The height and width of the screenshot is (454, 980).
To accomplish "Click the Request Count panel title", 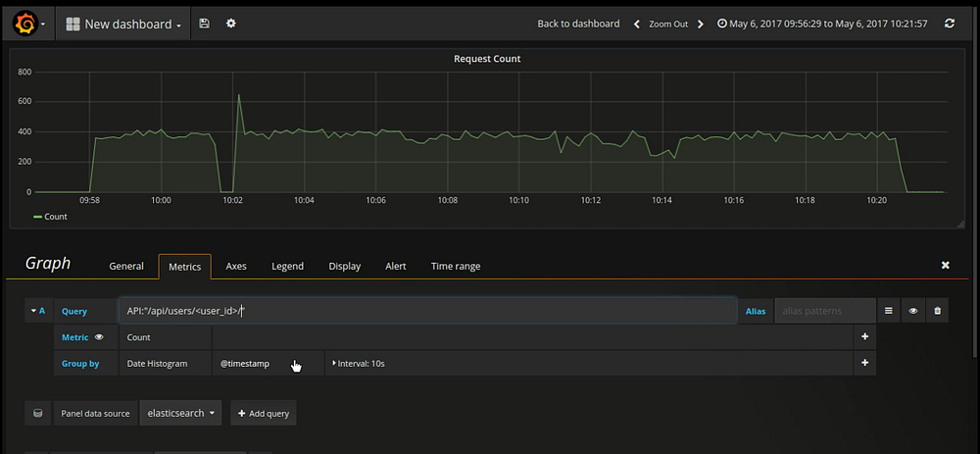I will click(x=487, y=59).
